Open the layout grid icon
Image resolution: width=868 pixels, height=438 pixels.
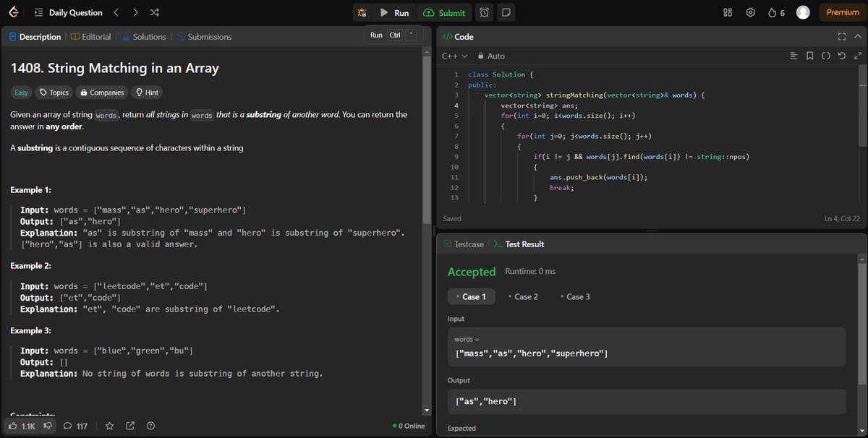728,13
